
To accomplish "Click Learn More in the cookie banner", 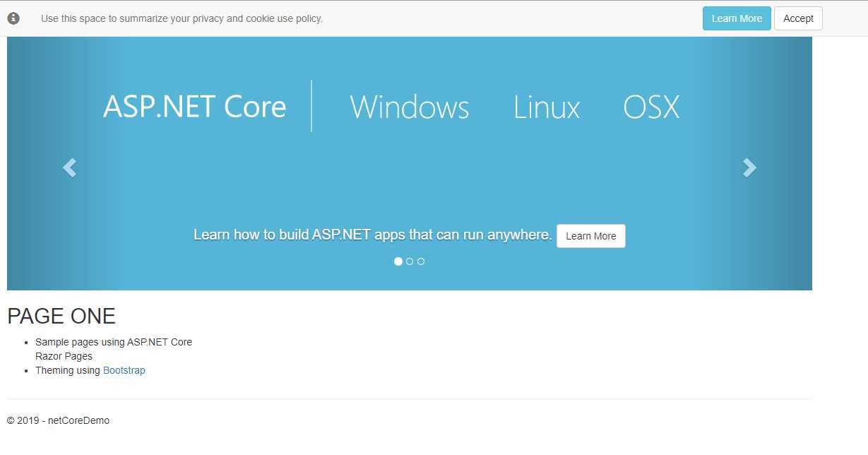I will [737, 18].
